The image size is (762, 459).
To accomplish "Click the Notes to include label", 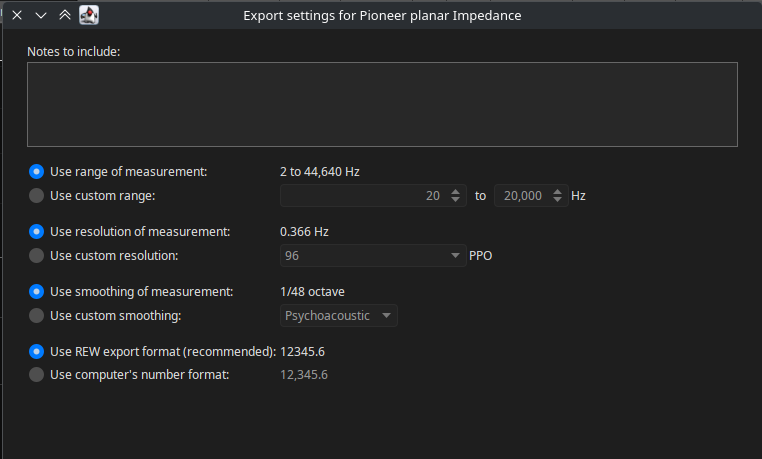I will (73, 51).
